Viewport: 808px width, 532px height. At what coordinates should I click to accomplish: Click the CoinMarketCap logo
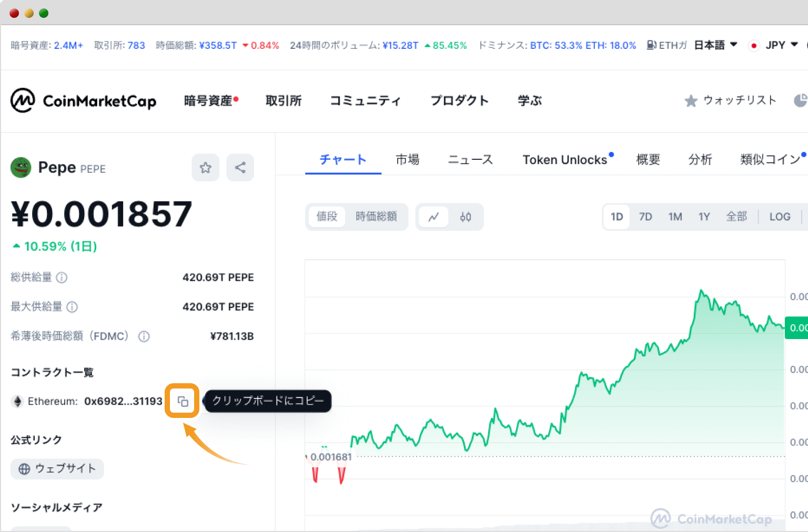84,100
